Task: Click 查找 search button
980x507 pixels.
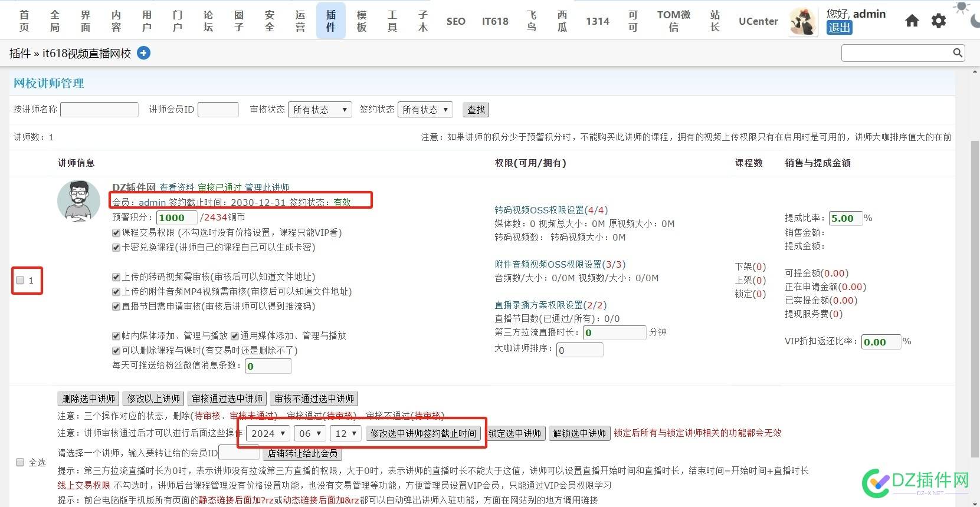Action: point(476,110)
